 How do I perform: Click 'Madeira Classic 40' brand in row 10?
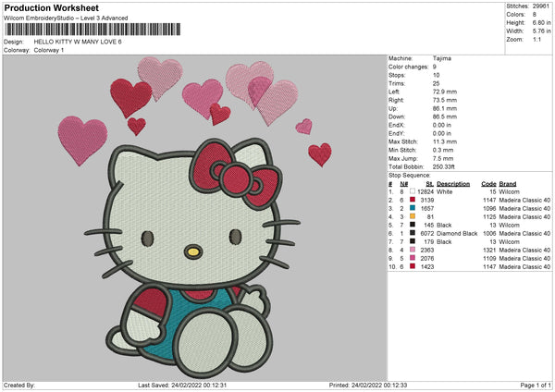524,267
